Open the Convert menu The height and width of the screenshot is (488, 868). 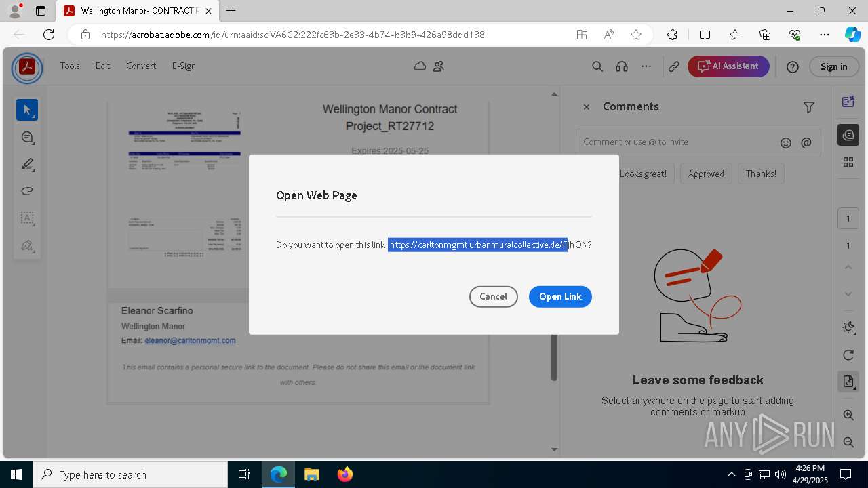(141, 66)
